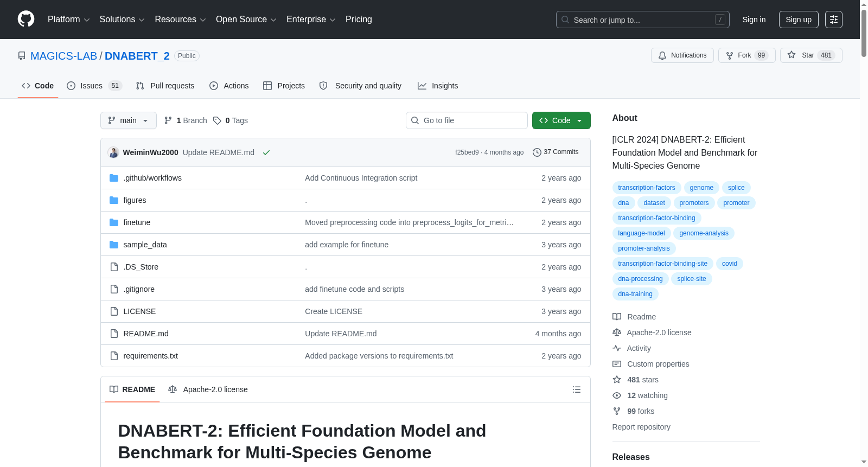Screen dimensions: 868x467
Task: Open the README outline list icon
Action: coord(577,389)
